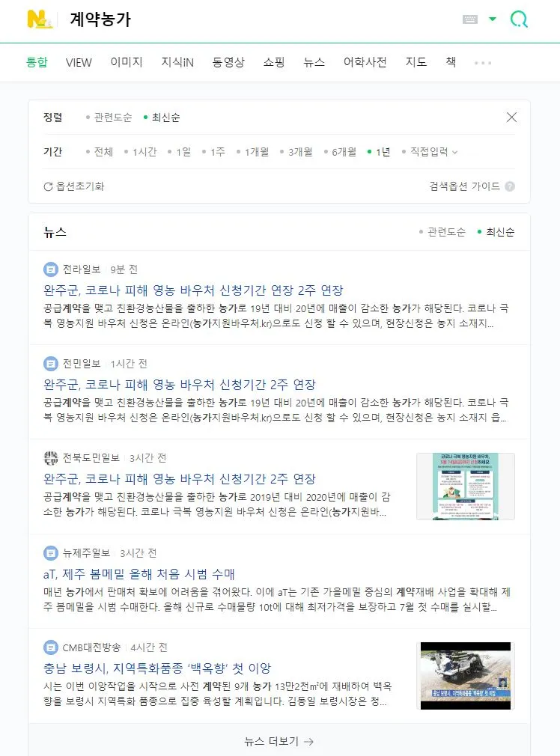Image resolution: width=560 pixels, height=756 pixels.
Task: Click the 전라일보 press icon
Action: click(x=51, y=269)
